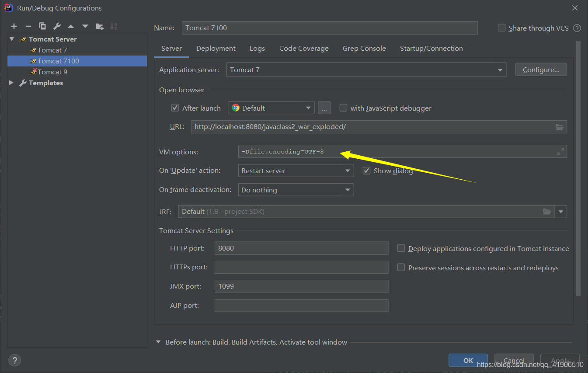Open JRE dropdown arrow

point(561,212)
